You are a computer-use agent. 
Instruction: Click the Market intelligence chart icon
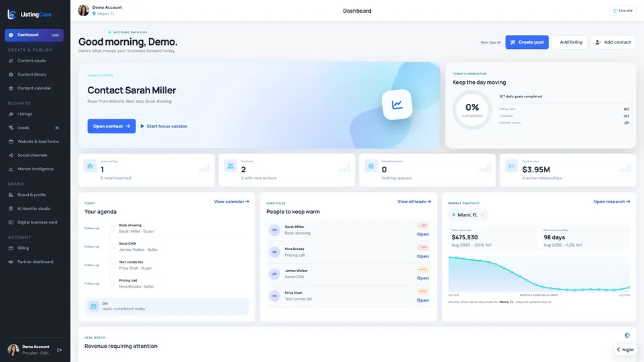(x=11, y=169)
